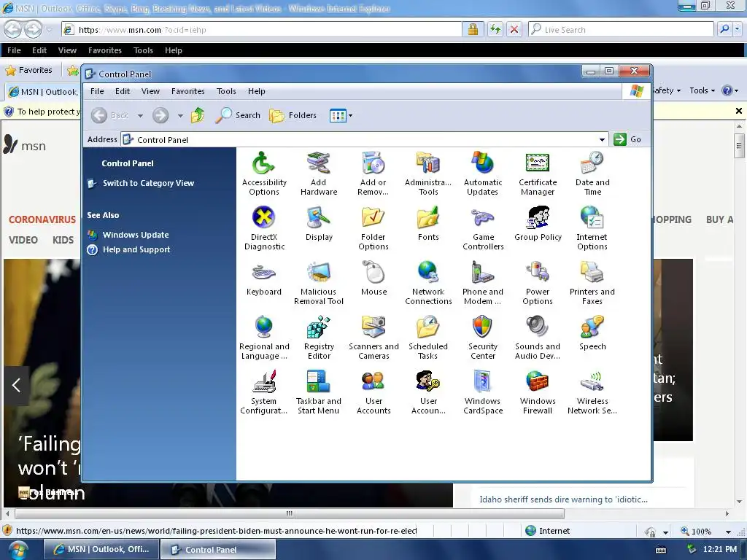This screenshot has width=747, height=560.
Task: Click Switch to Category View link
Action: tap(148, 183)
